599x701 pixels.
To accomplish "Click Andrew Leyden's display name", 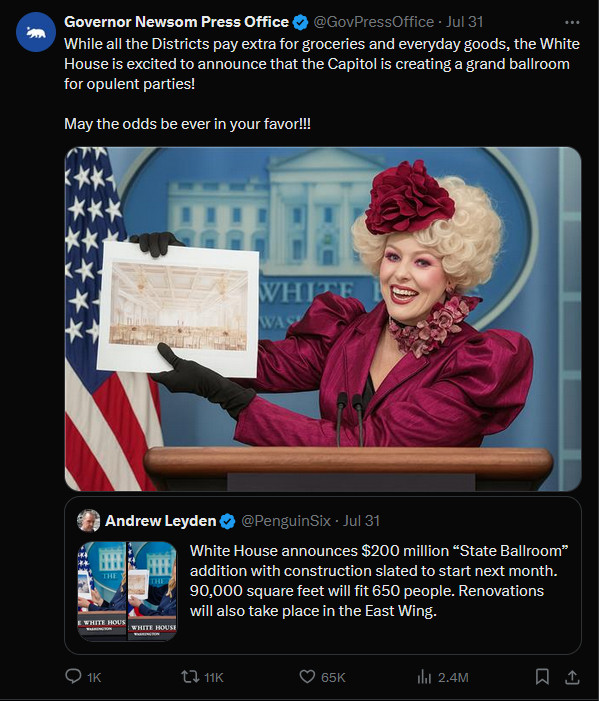I will (160, 521).
